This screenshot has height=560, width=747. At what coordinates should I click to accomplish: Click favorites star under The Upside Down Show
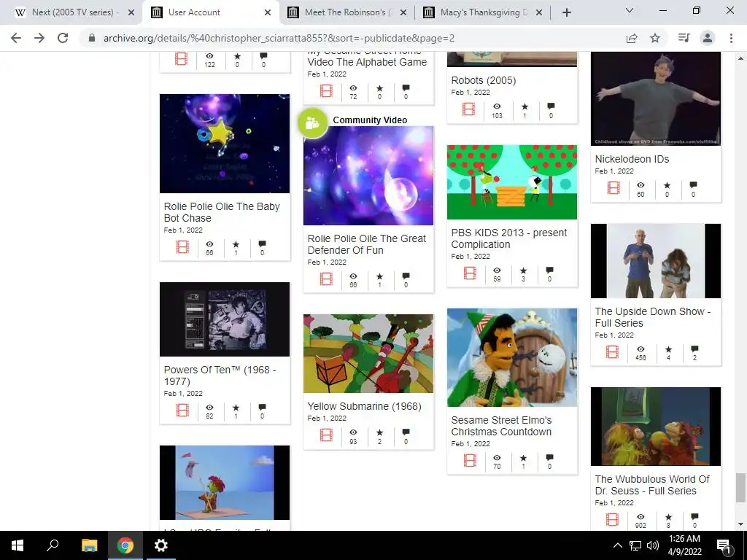click(668, 349)
